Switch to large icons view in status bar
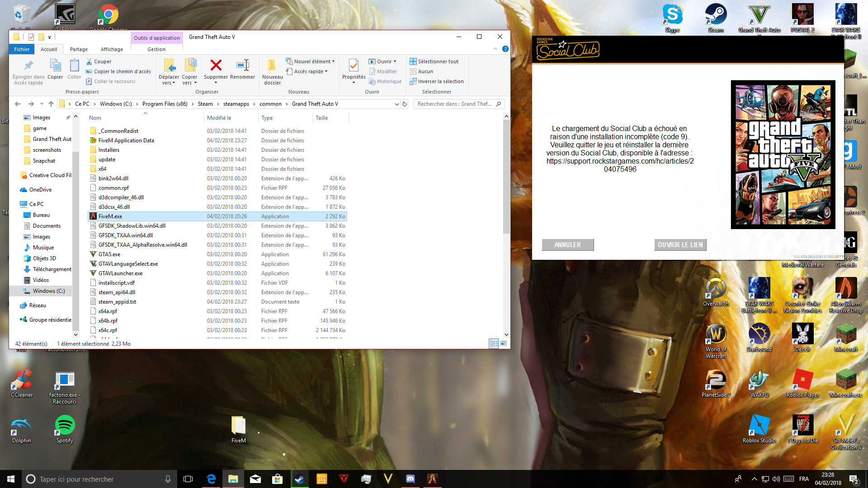 [x=504, y=343]
